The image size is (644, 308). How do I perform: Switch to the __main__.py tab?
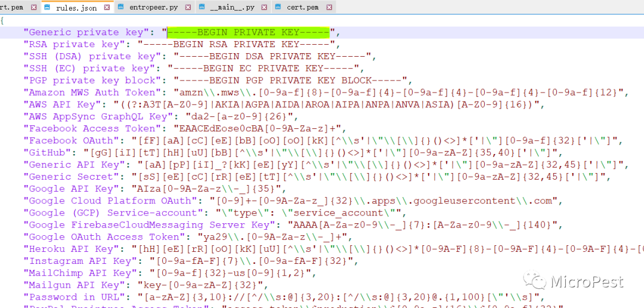(x=233, y=7)
